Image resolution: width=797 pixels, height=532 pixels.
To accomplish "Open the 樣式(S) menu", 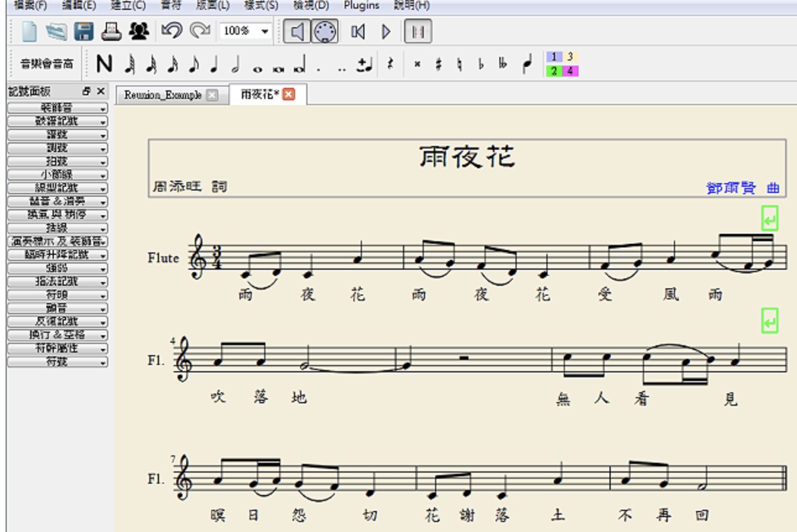I will point(261,6).
